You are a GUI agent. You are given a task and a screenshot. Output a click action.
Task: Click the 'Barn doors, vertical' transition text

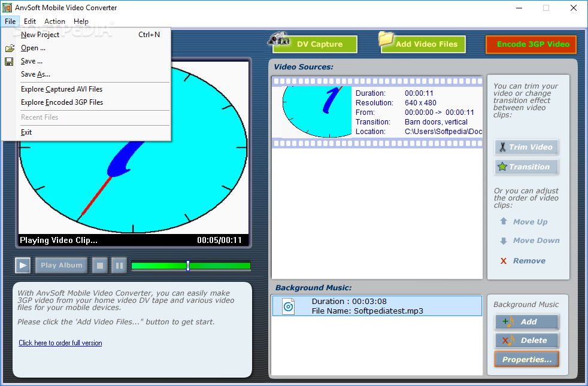[436, 122]
